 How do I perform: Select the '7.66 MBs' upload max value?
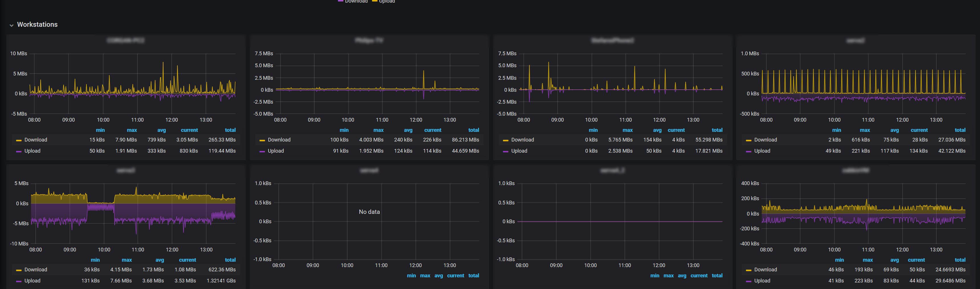point(121,281)
